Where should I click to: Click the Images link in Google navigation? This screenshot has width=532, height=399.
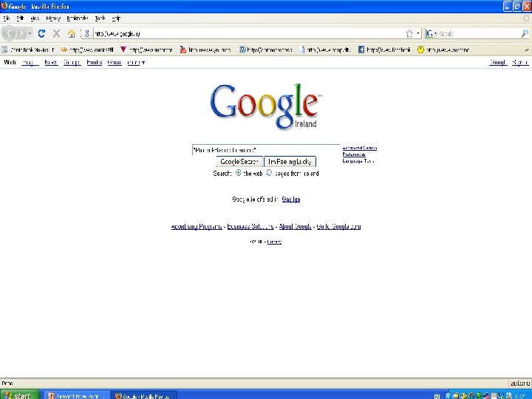(x=30, y=62)
